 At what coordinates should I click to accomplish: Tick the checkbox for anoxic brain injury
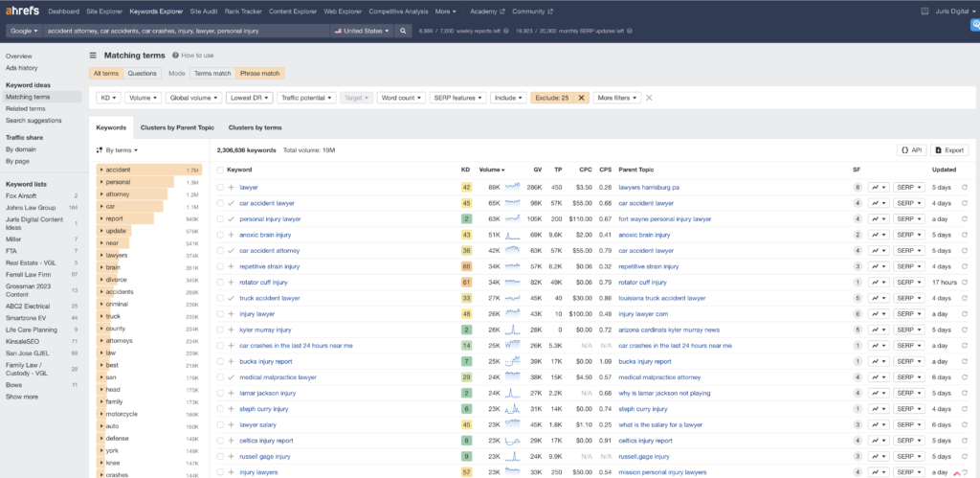click(x=220, y=235)
